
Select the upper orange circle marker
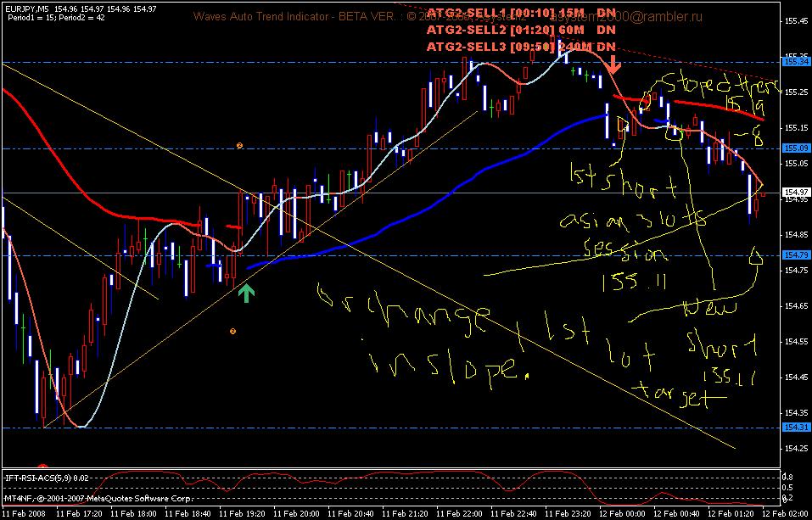[239, 146]
